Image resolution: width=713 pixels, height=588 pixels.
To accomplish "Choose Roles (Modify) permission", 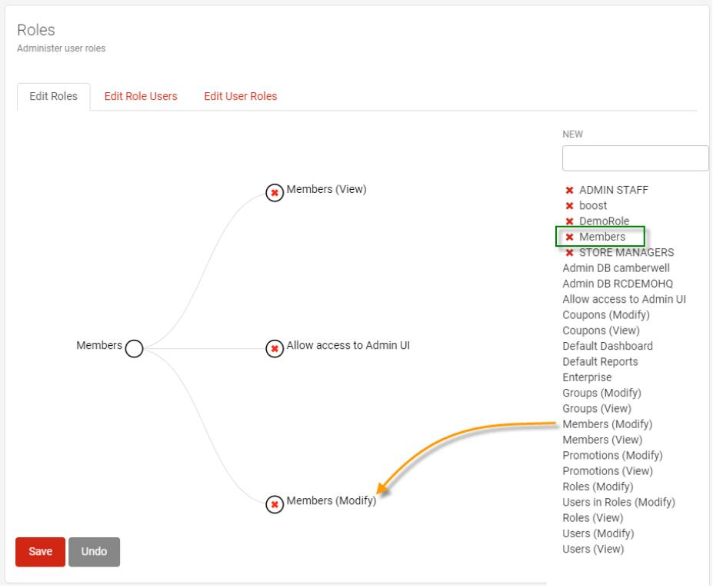I will (598, 487).
